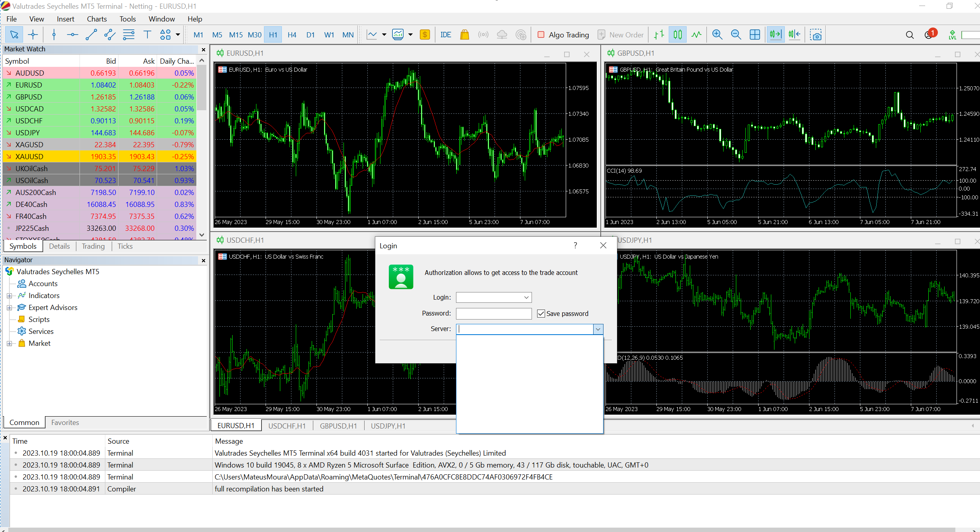Expand the Market tree node

coord(9,343)
